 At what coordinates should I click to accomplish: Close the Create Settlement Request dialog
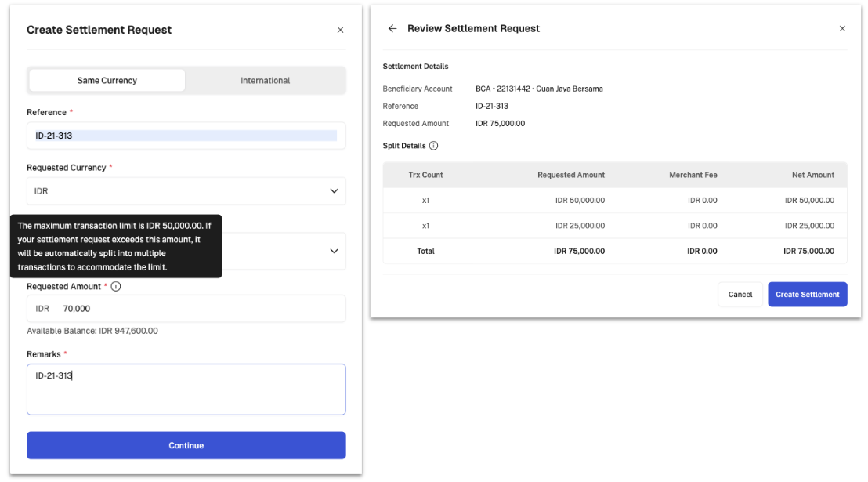tap(340, 30)
